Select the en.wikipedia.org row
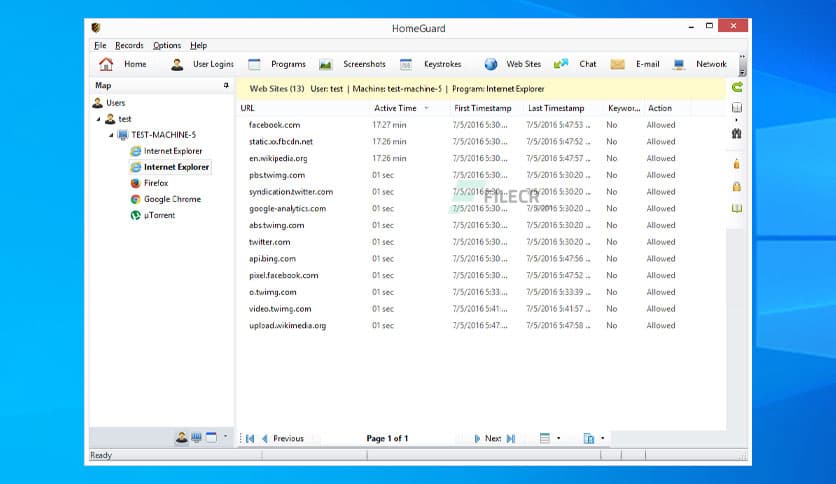The height and width of the screenshot is (484, 836). [481, 158]
